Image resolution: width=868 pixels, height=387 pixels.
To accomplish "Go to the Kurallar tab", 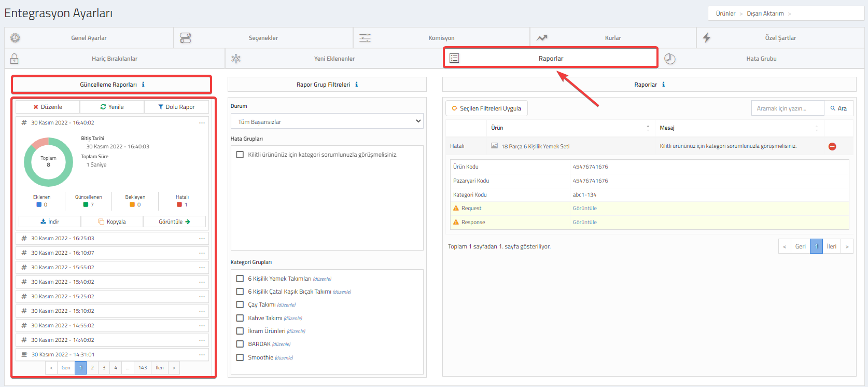I will [613, 38].
